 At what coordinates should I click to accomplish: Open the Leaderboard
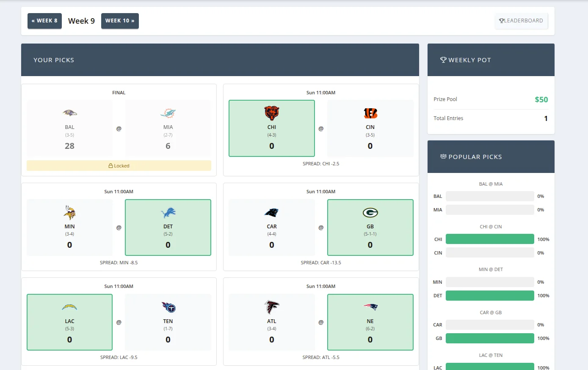tap(521, 21)
